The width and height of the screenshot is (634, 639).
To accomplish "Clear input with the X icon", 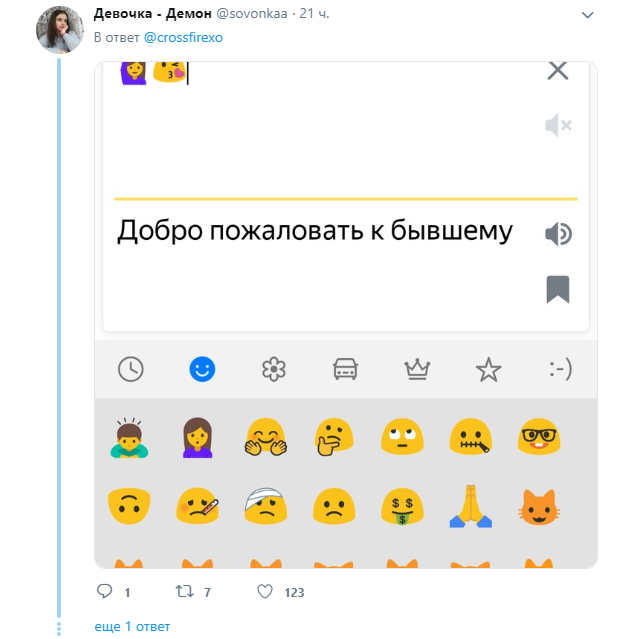I will [x=558, y=70].
